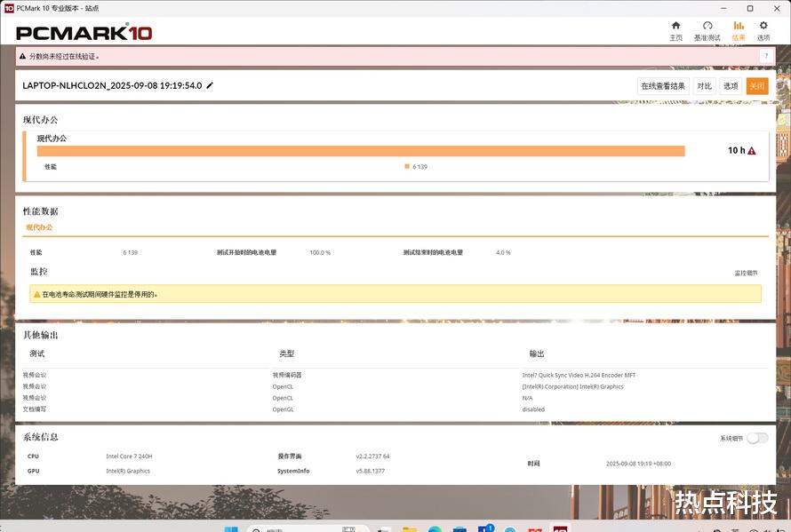Open the Windows Start button on taskbar
791x532 pixels.
(x=231, y=528)
